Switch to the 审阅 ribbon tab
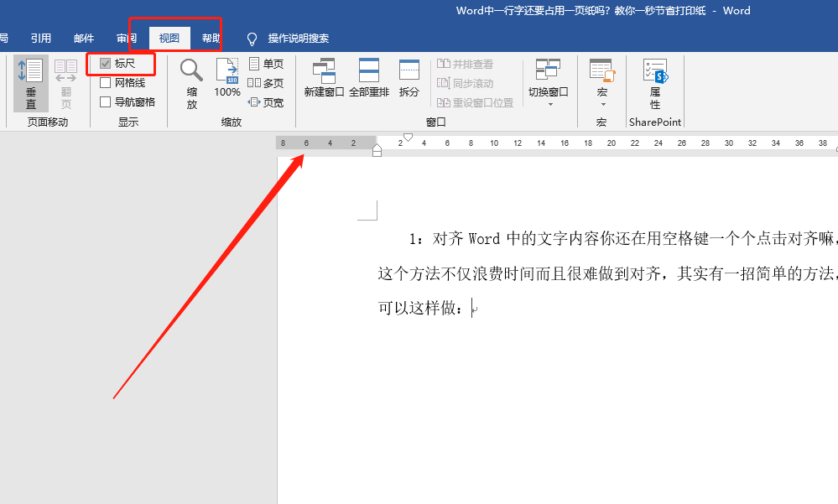Screen dimensions: 838x504 pos(126,37)
